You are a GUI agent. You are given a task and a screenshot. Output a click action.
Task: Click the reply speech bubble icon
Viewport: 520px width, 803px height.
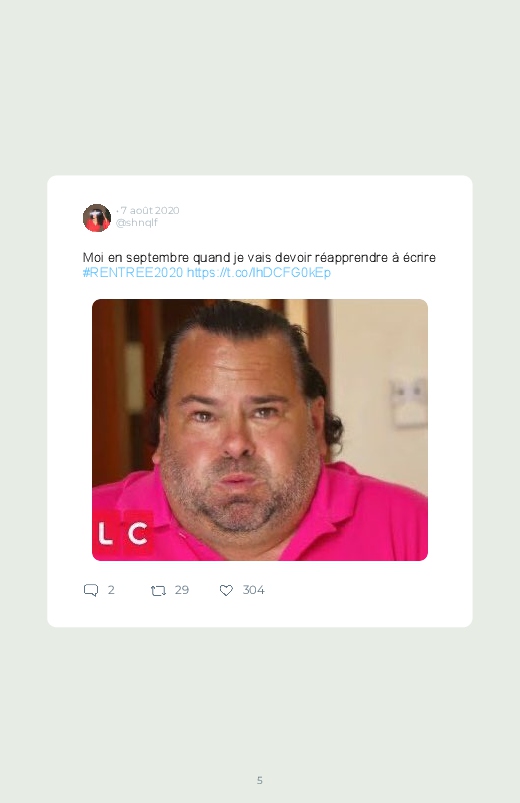pos(91,590)
